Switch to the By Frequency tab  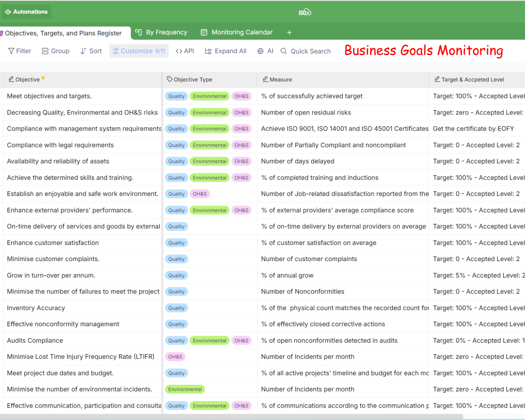[161, 32]
